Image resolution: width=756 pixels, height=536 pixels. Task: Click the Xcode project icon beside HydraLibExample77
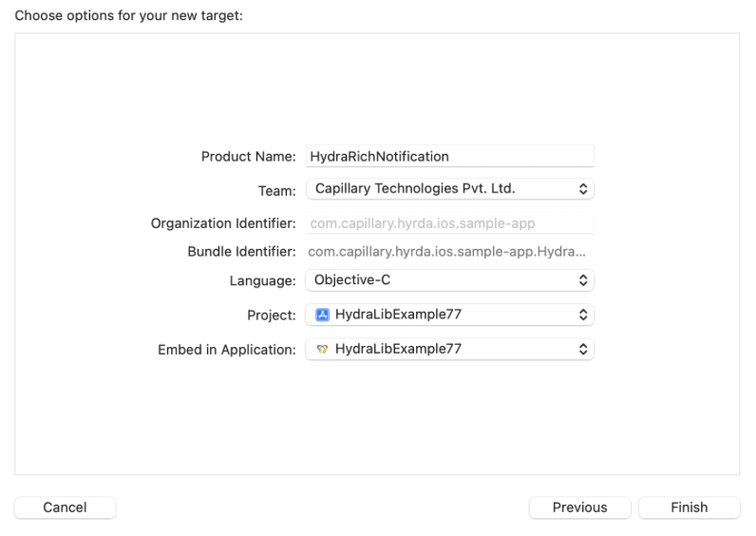pos(322,315)
